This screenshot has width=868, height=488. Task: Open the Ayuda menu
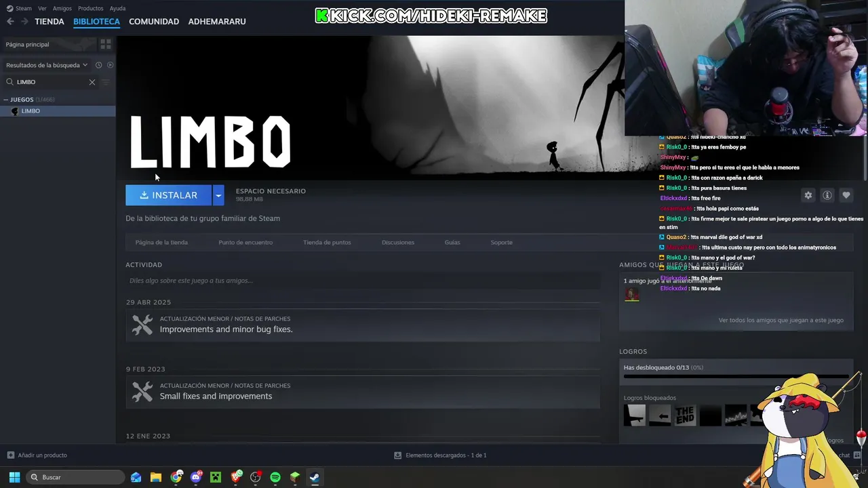[x=117, y=8]
